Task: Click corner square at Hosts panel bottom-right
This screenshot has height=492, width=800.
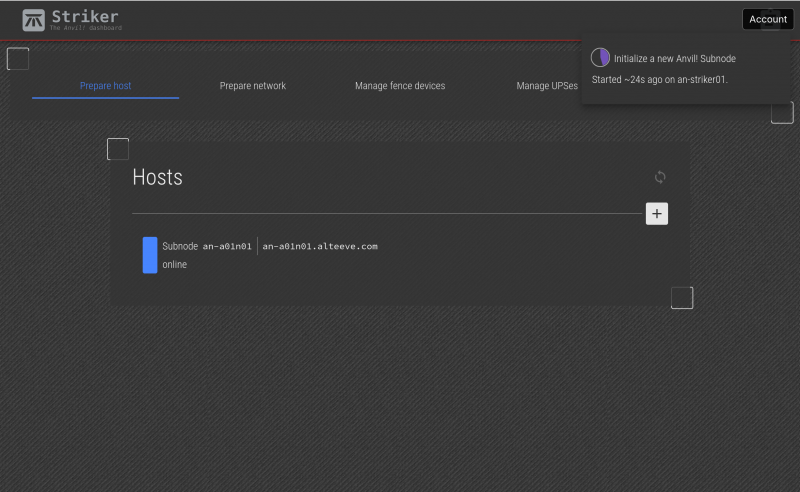Action: click(682, 297)
